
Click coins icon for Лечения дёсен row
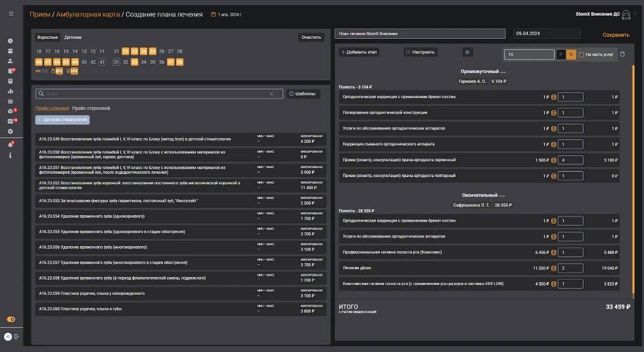click(x=553, y=268)
